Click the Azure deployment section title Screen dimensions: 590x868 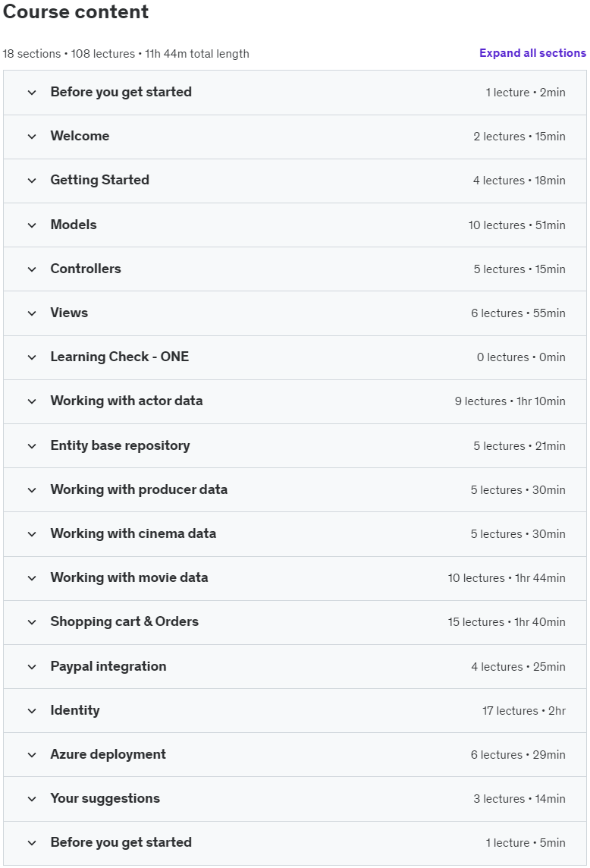[108, 754]
